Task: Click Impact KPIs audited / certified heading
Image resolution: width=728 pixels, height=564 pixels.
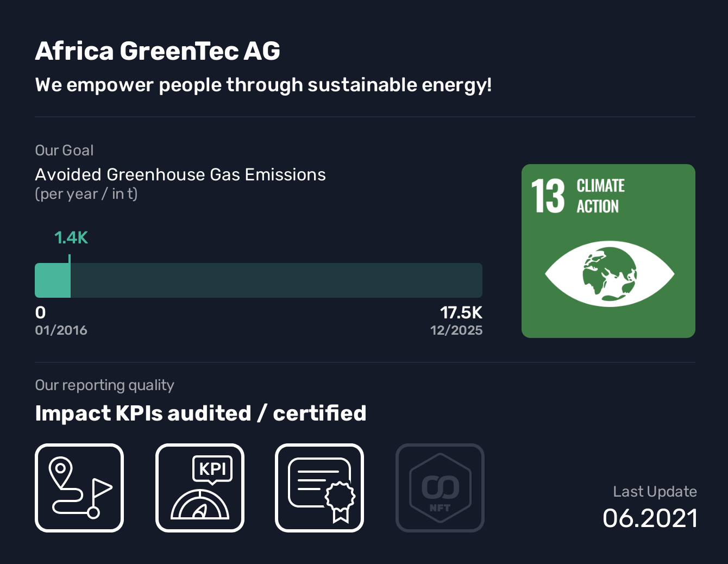Action: coord(200,413)
